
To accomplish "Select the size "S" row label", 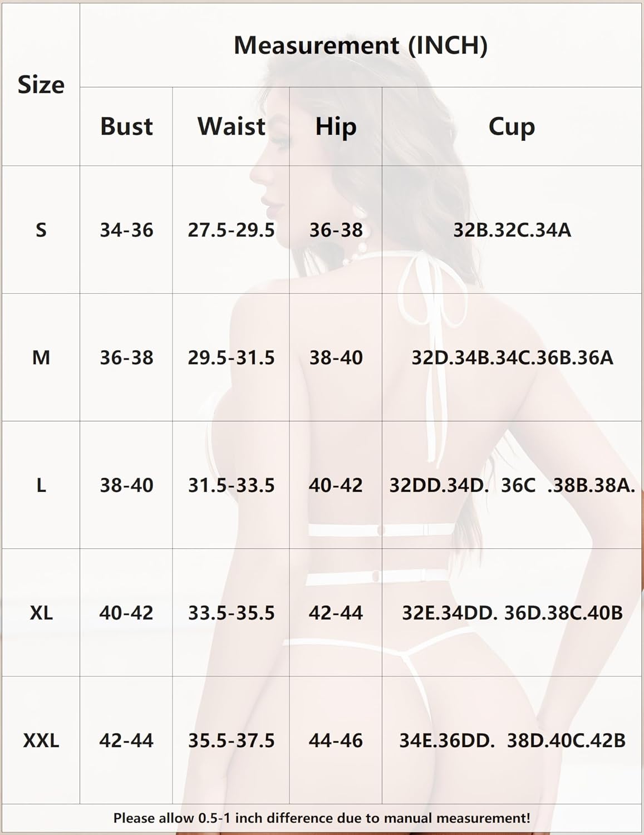I will (41, 230).
